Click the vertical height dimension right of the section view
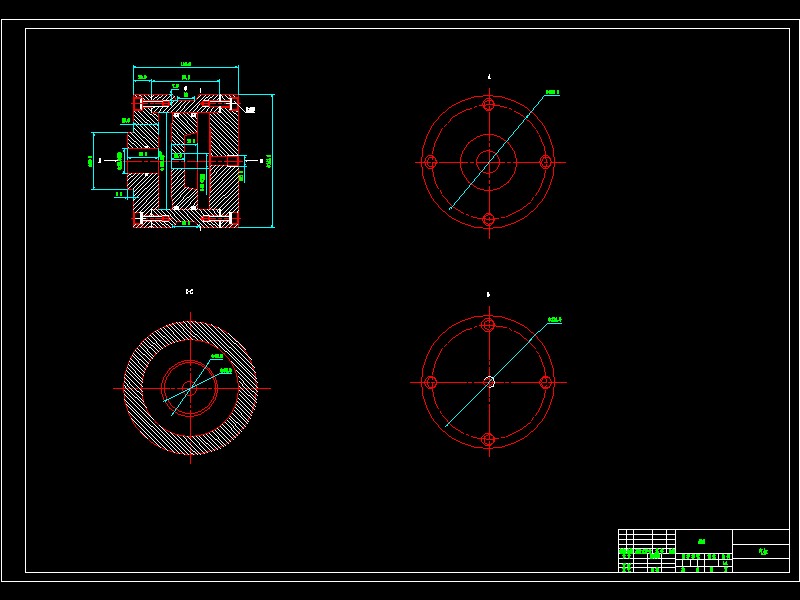 pos(270,160)
